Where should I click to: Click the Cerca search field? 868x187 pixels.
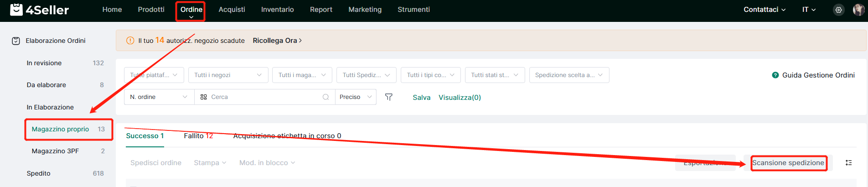264,97
